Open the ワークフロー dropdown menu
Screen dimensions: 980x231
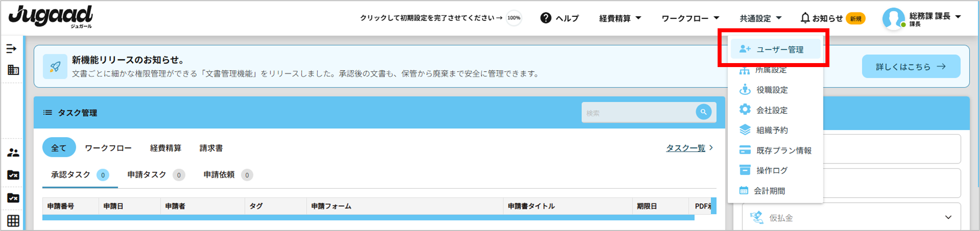pyautogui.click(x=690, y=18)
